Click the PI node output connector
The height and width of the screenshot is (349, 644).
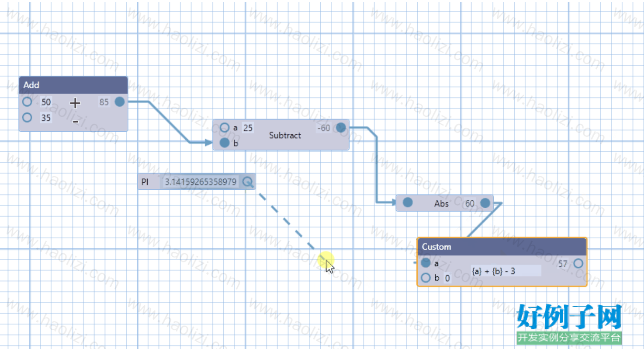[248, 182]
